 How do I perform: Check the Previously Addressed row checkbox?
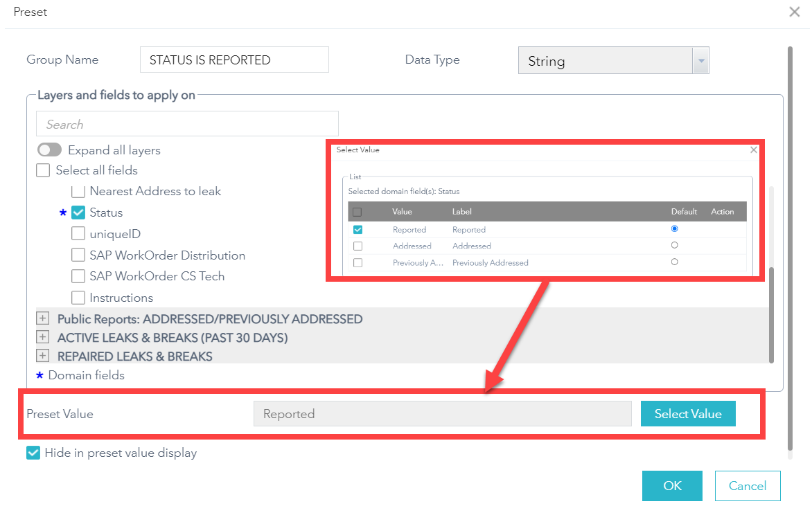click(358, 263)
